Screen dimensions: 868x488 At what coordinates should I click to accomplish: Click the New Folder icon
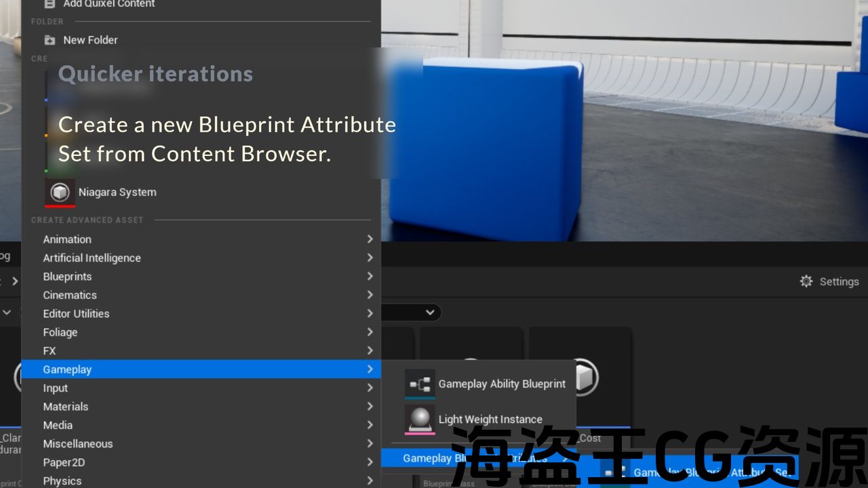coord(50,40)
